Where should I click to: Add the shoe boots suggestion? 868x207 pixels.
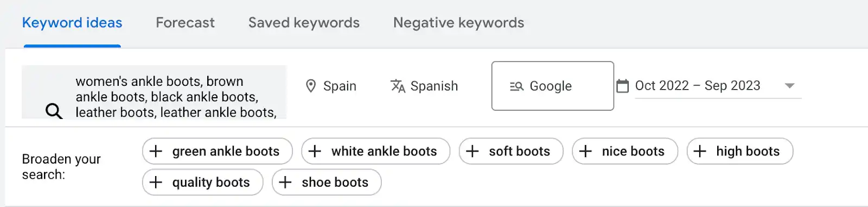click(x=327, y=182)
